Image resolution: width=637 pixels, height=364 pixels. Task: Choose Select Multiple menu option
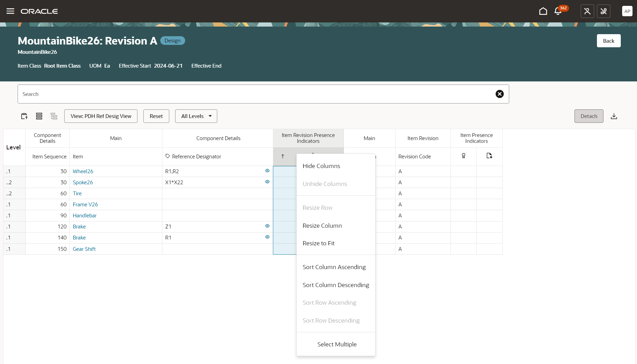tap(336, 344)
